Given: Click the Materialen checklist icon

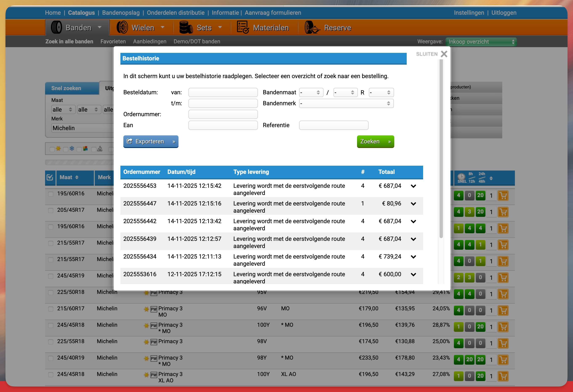Looking at the screenshot, I should click(x=243, y=27).
